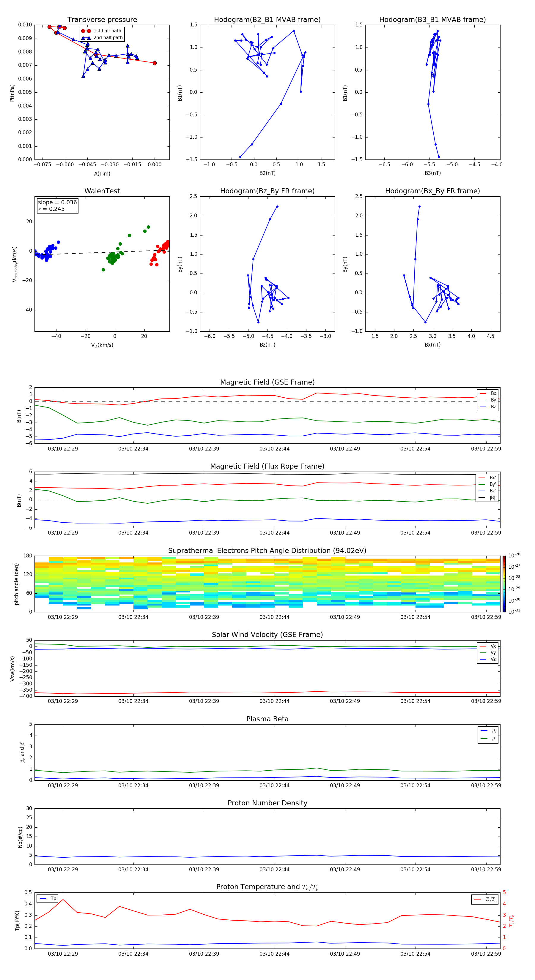This screenshot has width=535, height=980.
Task: Click the Suprathermal Electrons Pitch Angle title
Action: click(x=267, y=551)
